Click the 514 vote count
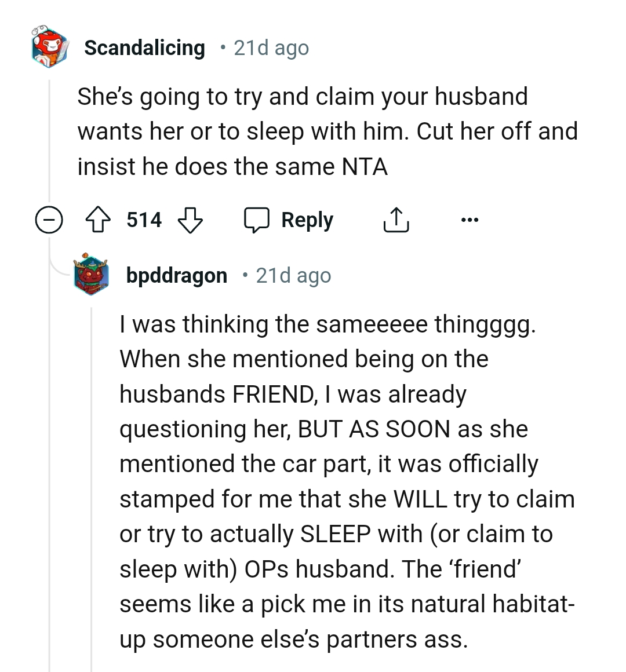Viewport: 626px width, 672px height. click(144, 220)
